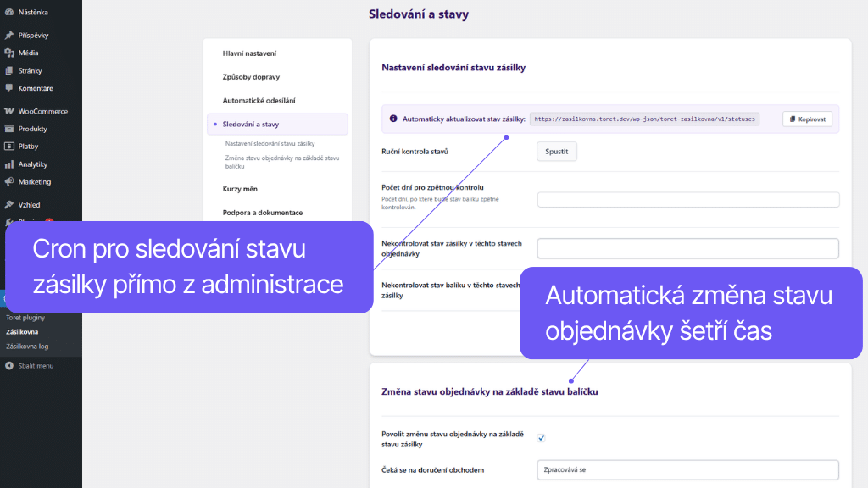This screenshot has width=868, height=488.
Task: Open the Zpracovává se status dropdown
Action: tap(687, 469)
